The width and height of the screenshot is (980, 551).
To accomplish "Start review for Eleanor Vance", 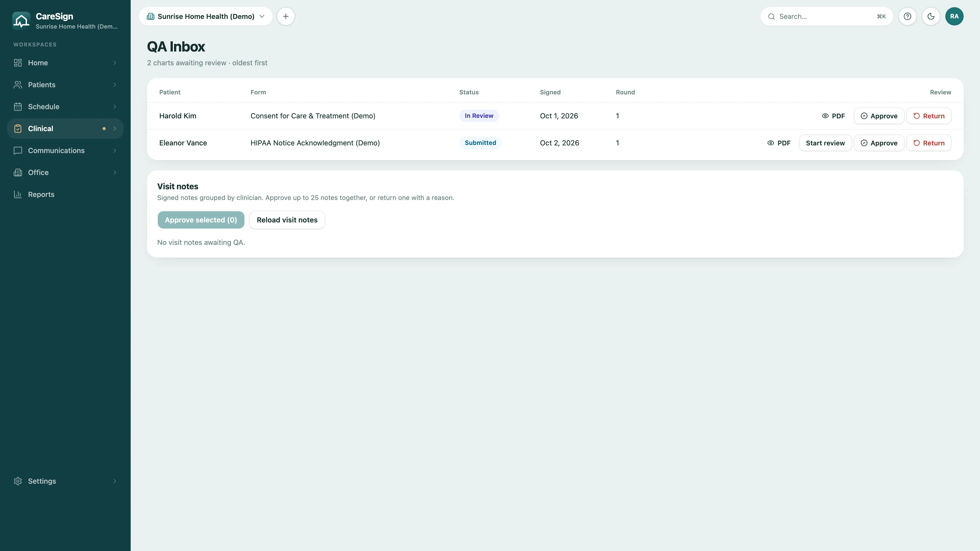I will pos(825,143).
